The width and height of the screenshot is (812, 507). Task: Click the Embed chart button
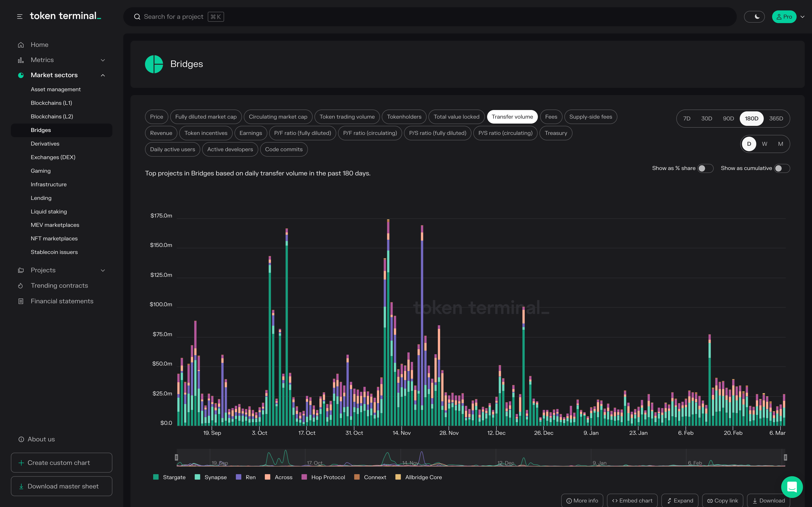pyautogui.click(x=632, y=500)
